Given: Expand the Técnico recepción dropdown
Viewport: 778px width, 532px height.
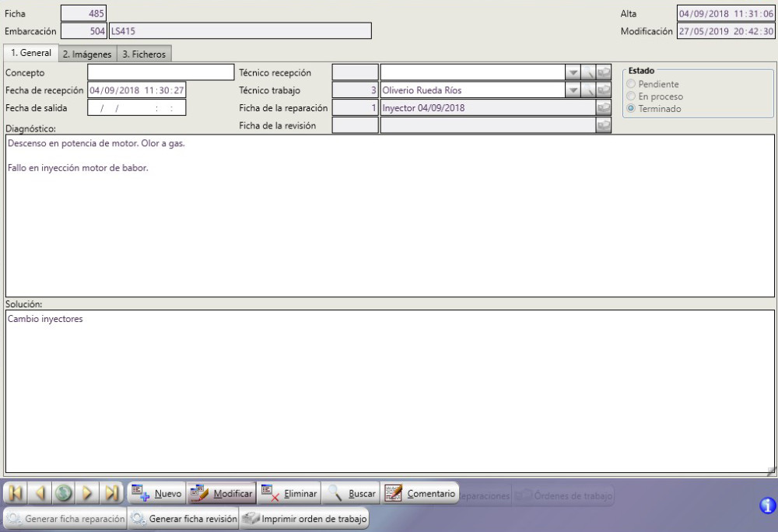Looking at the screenshot, I should pyautogui.click(x=573, y=72).
